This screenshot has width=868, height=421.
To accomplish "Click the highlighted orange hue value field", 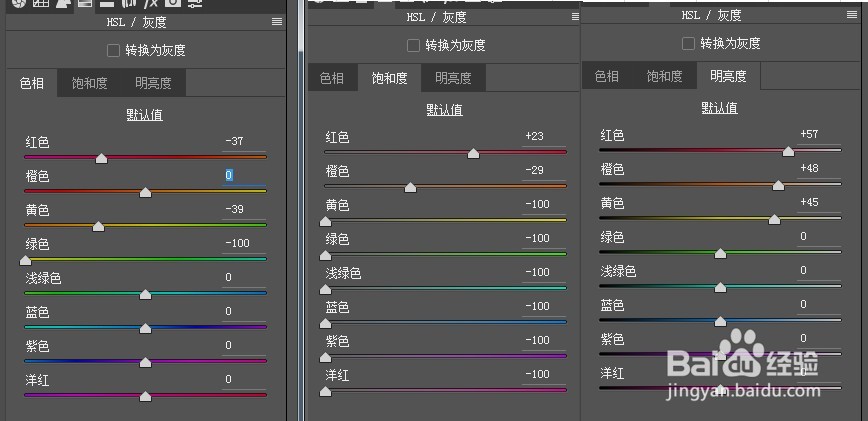I will (x=244, y=176).
